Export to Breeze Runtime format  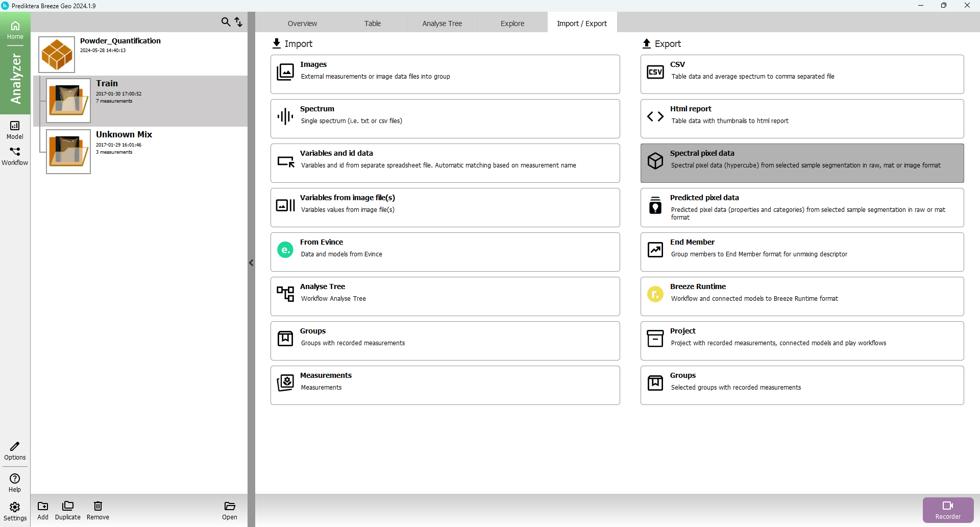pos(802,296)
